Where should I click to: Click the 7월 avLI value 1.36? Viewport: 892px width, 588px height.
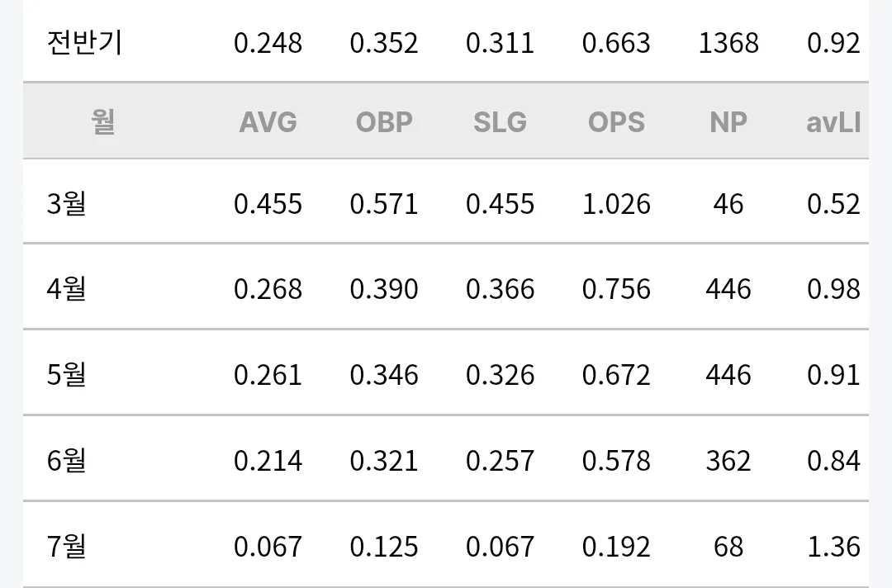tap(833, 547)
